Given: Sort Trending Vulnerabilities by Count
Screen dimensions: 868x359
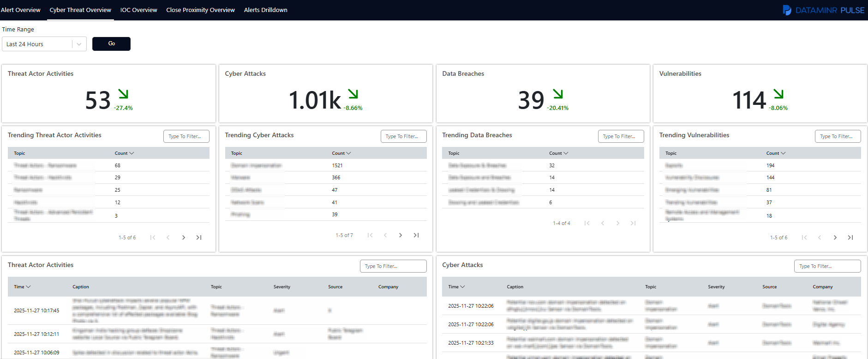Looking at the screenshot, I should point(776,153).
